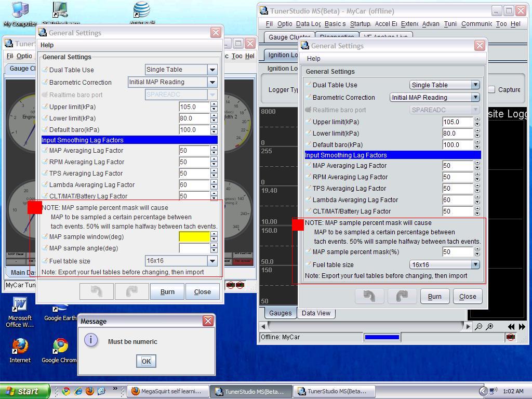Click Upper limit(kPa) field in right dialog
The image size is (532, 399).
pos(458,122)
